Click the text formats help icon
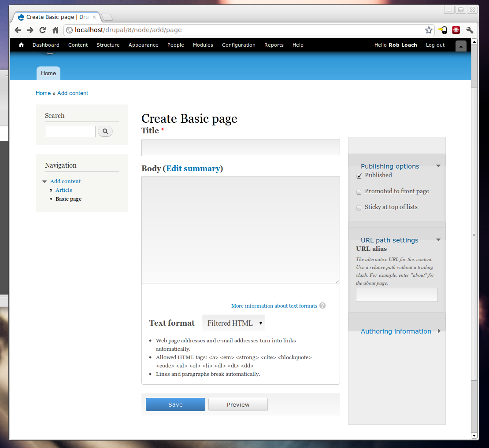Image resolution: width=489 pixels, height=448 pixels. tap(322, 305)
